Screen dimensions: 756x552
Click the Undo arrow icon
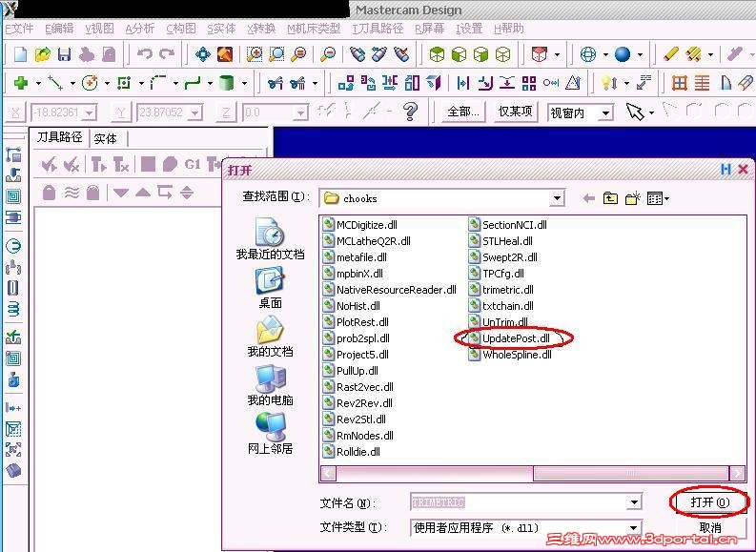pyautogui.click(x=145, y=53)
